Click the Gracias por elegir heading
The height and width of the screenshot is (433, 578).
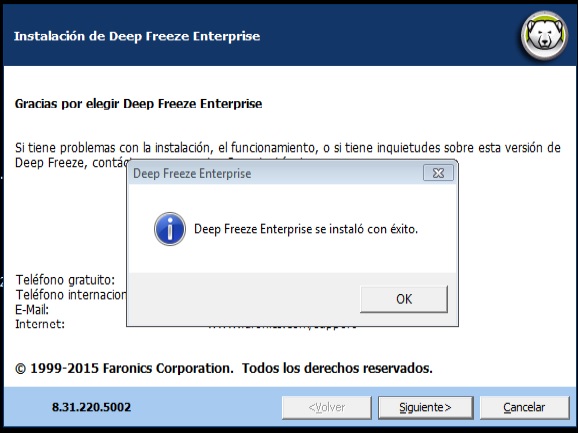[x=138, y=104]
